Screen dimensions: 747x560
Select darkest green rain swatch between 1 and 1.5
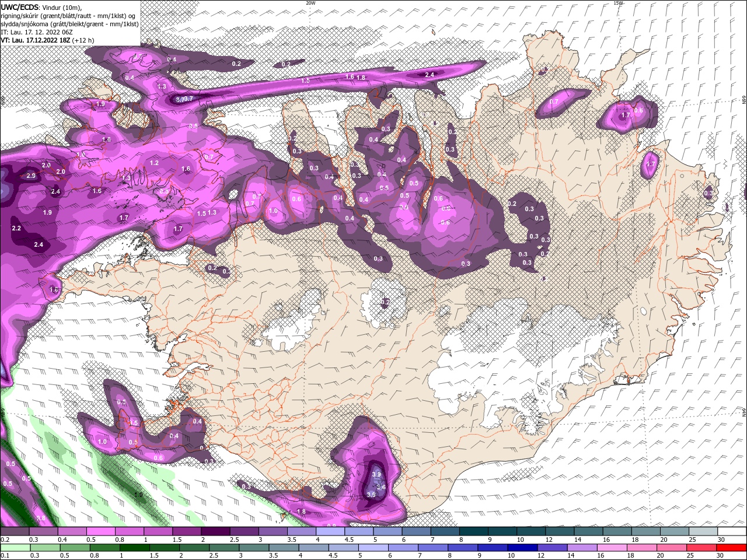pos(135,547)
